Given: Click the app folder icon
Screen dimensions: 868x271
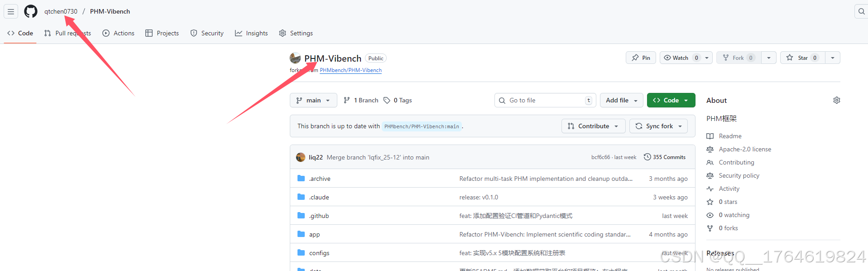Looking at the screenshot, I should (x=301, y=234).
